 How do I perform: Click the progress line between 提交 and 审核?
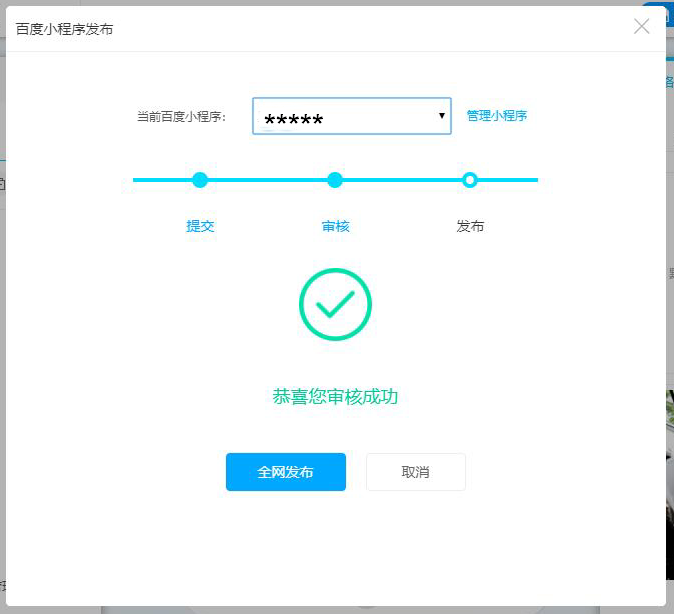267,180
